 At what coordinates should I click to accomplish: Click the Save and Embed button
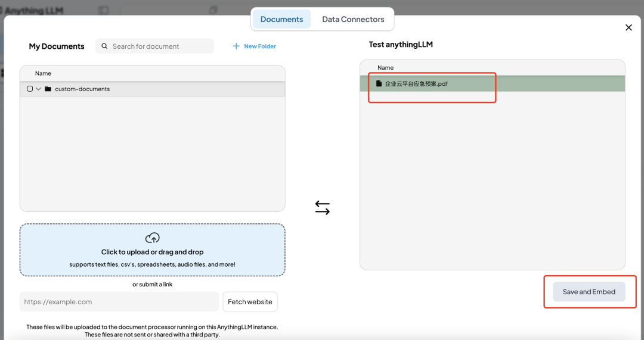pos(589,292)
